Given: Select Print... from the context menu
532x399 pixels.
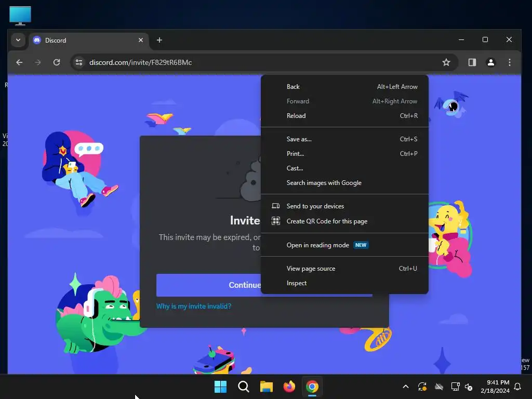Looking at the screenshot, I should pyautogui.click(x=345, y=154).
